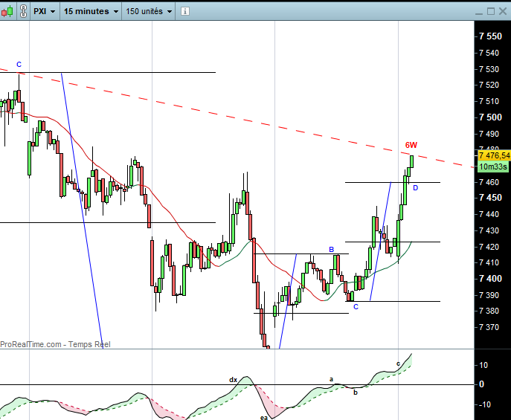Close the chart window
This screenshot has height=420, width=511.
pos(503,11)
